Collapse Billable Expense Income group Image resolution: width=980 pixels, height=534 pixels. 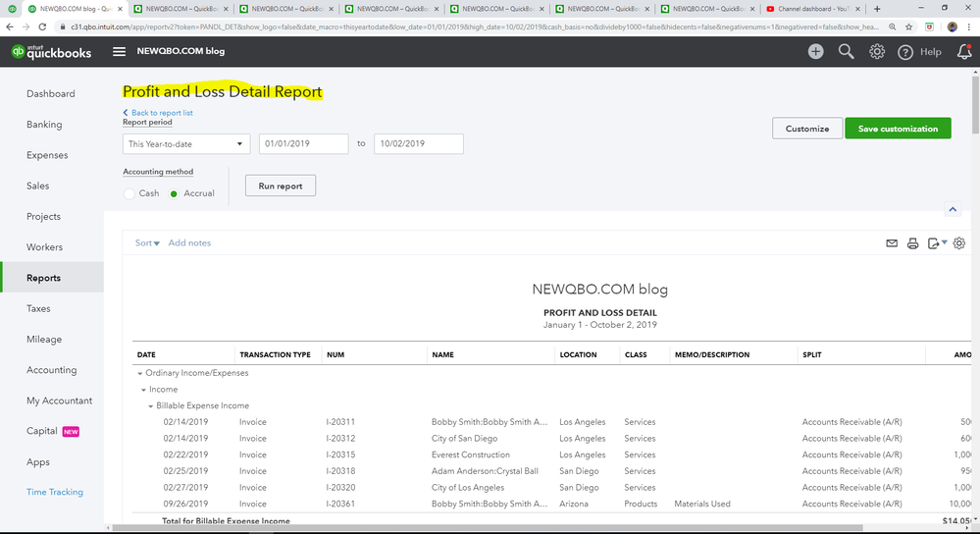(151, 405)
